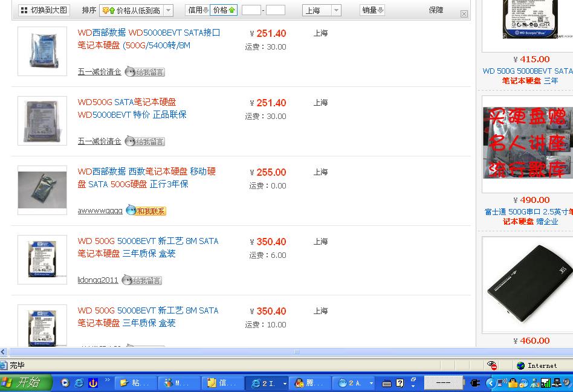Viewport: 573px width, 392px height.
Task: Click the power plug icon on taskbar
Action: point(475,383)
